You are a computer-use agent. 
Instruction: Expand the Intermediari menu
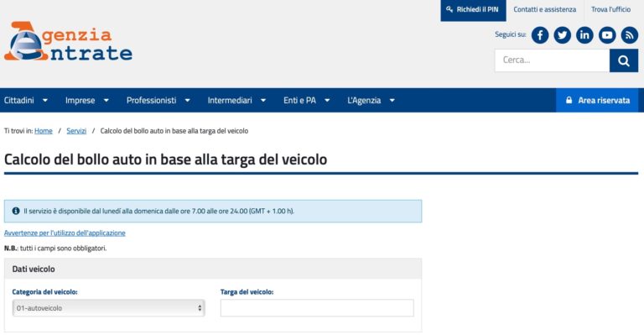click(x=237, y=100)
